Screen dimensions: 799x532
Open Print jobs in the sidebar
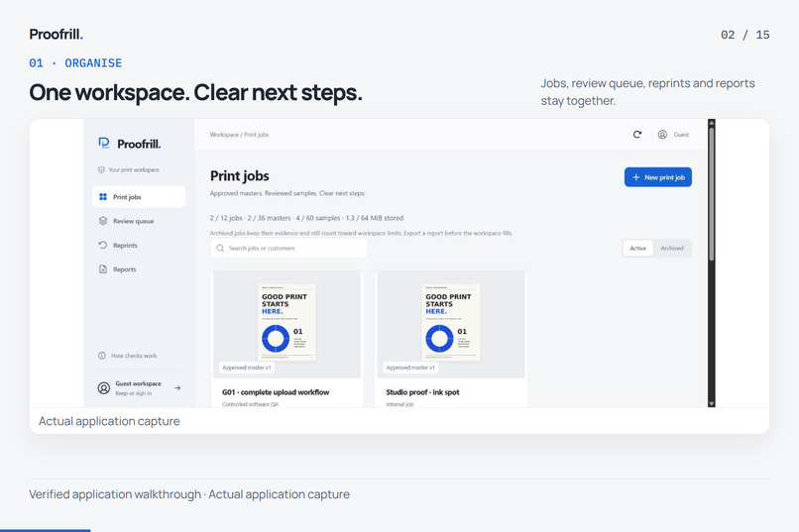(x=139, y=196)
